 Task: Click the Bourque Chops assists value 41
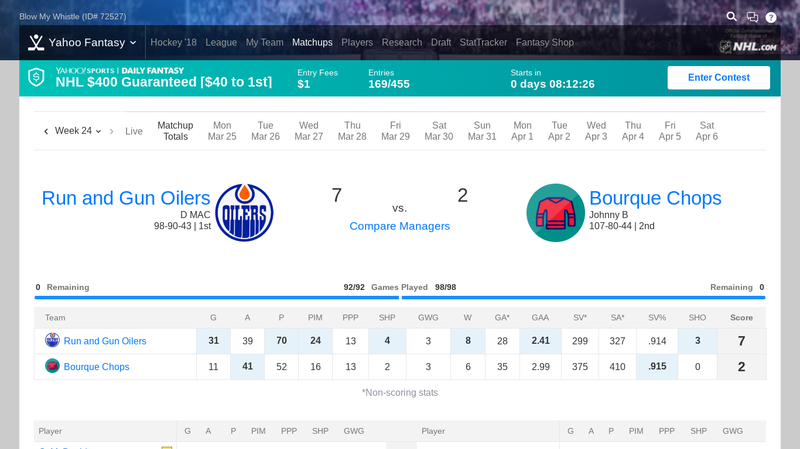(247, 366)
